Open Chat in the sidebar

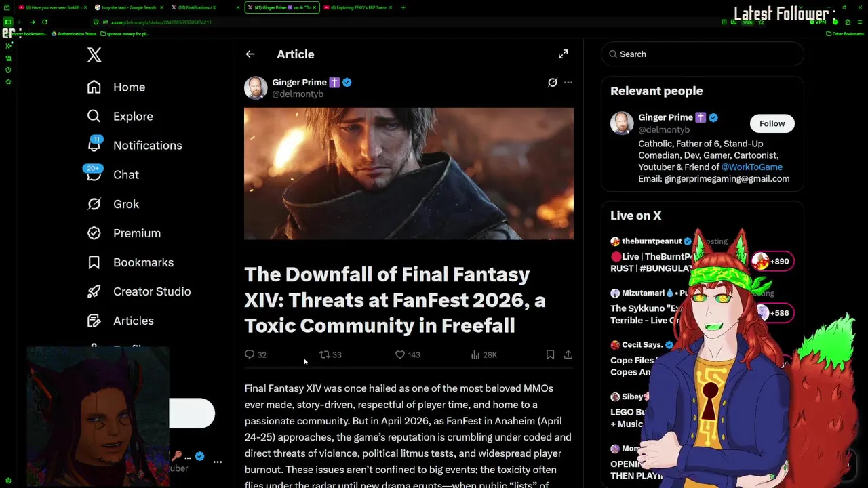(113, 174)
